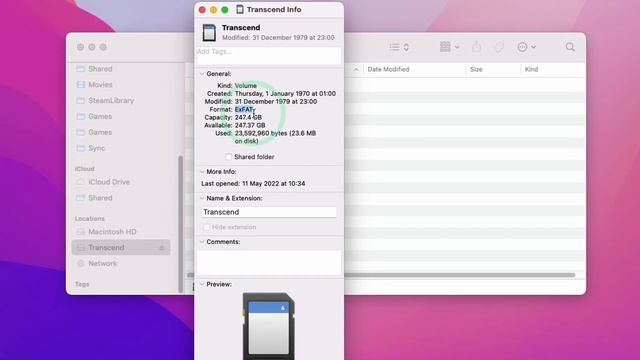Sort by Date Modified column header
640x360 pixels.
click(x=388, y=69)
